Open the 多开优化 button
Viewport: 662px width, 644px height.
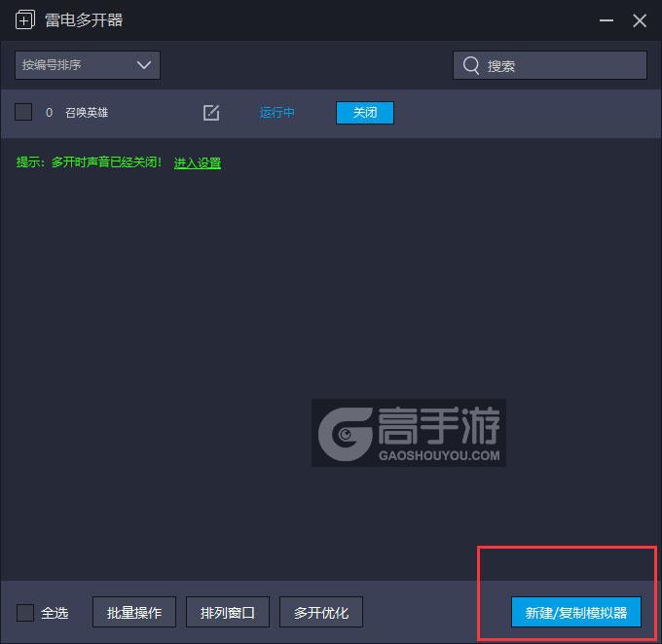321,612
